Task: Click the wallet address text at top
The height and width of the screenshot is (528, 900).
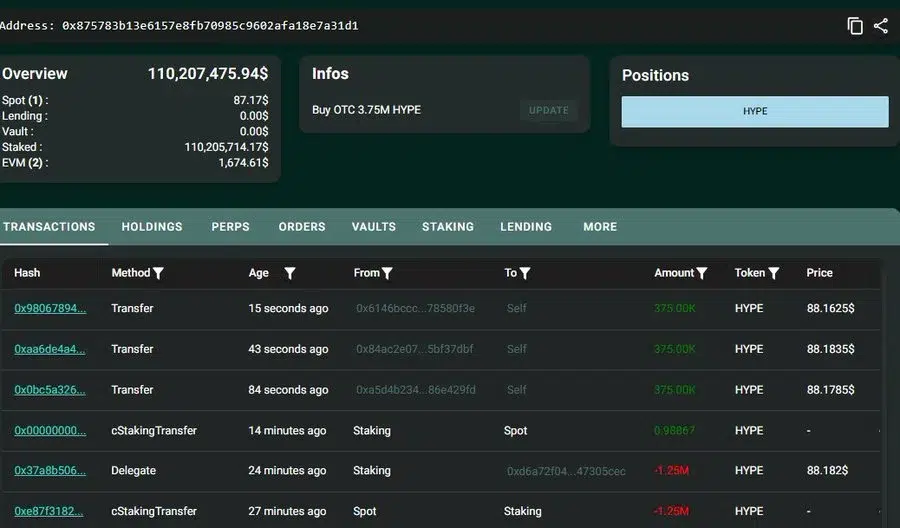Action: pyautogui.click(x=210, y=25)
